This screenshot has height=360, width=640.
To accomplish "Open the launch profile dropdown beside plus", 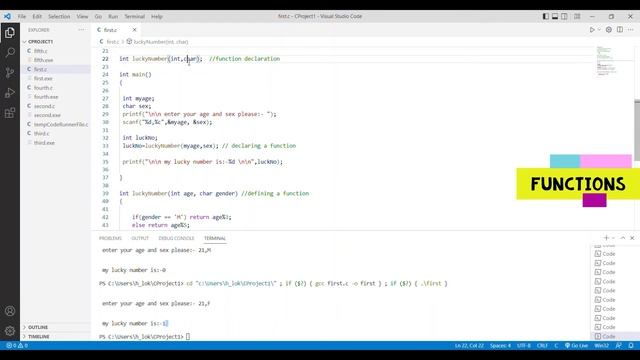I will [613, 238].
